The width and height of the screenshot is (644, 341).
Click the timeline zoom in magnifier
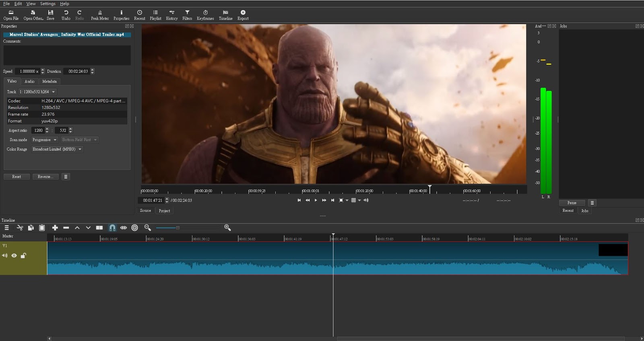pos(227,228)
